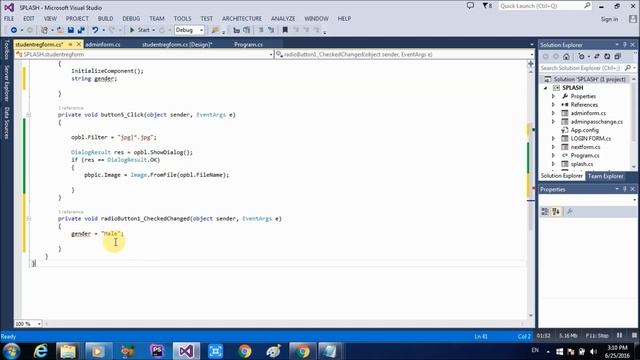
Task: Expand the LOGIN FORM.cs node
Action: pyautogui.click(x=553, y=138)
